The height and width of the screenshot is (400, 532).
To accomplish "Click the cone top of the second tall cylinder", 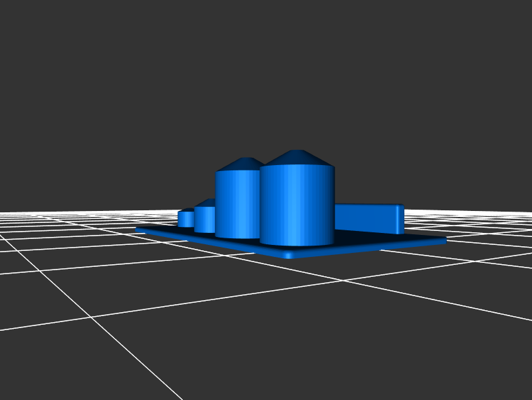I will (x=242, y=164).
